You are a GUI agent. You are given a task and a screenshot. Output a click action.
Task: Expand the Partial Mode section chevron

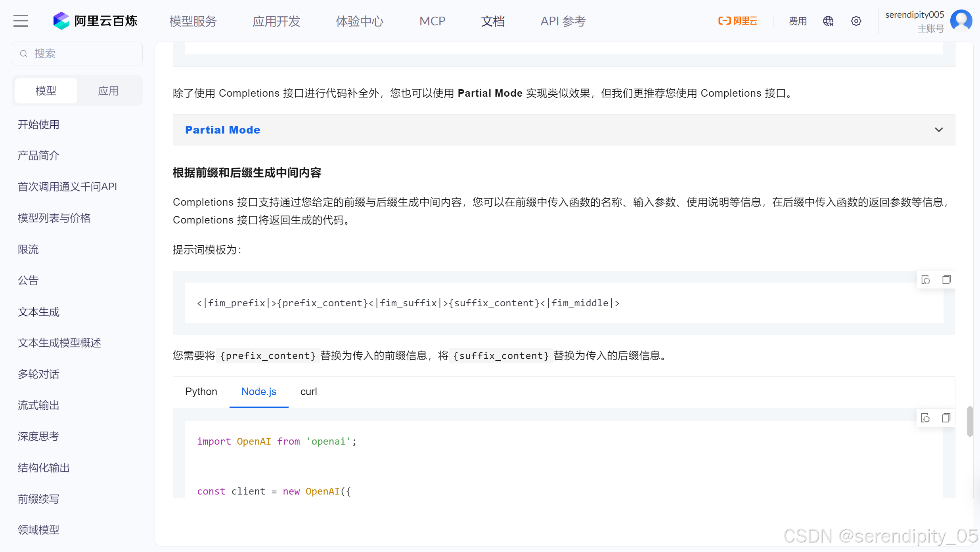coord(938,130)
